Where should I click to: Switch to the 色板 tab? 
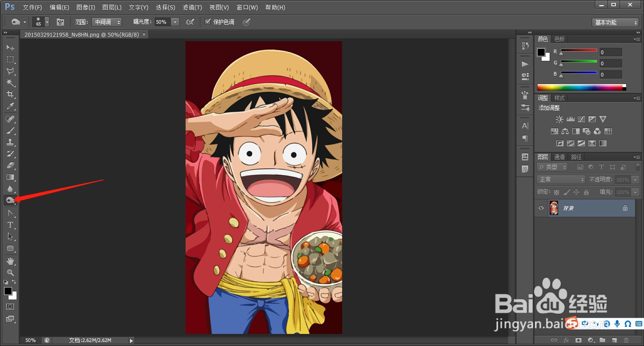(559, 39)
